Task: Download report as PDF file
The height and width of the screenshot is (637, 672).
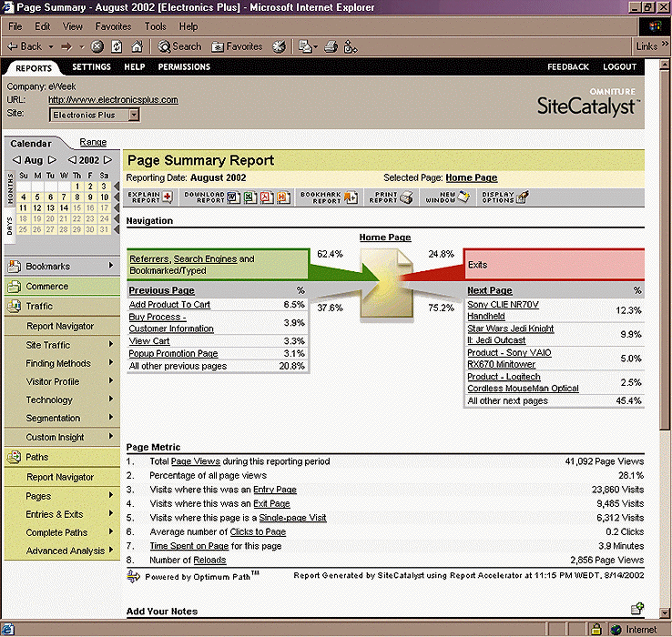Action: (x=267, y=197)
